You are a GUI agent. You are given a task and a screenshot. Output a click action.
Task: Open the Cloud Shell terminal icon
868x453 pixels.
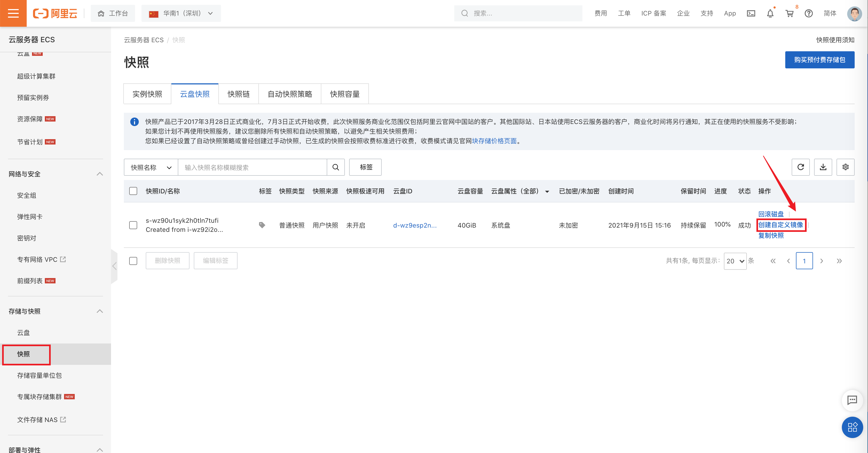[x=751, y=14]
